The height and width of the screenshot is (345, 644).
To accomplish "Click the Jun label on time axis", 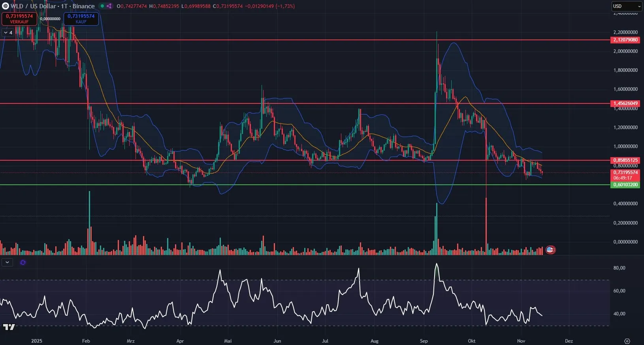I will pos(277,341).
